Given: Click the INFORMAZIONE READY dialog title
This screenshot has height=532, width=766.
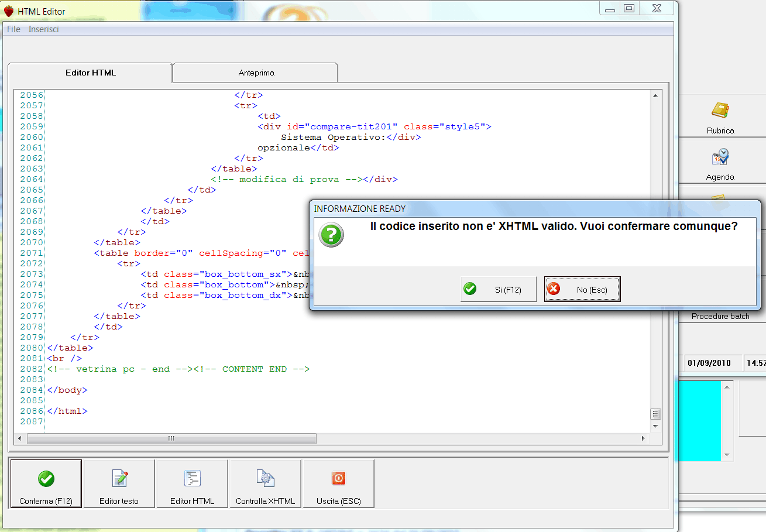Looking at the screenshot, I should [x=360, y=209].
